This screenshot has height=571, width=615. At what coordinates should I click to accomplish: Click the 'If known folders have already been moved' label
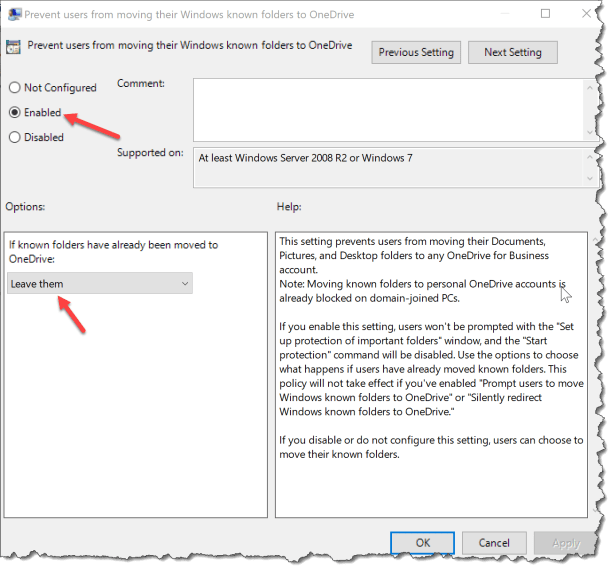(113, 251)
